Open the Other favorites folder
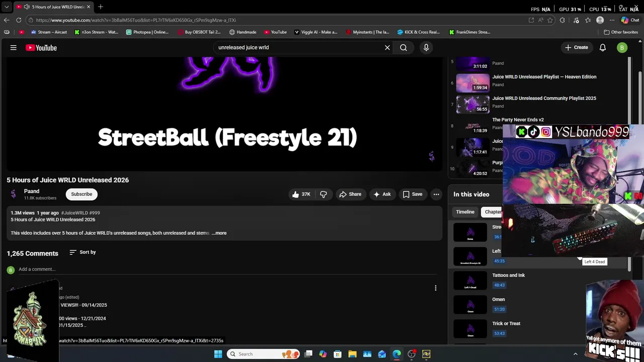Viewport: 644px width, 362px height. pyautogui.click(x=621, y=32)
